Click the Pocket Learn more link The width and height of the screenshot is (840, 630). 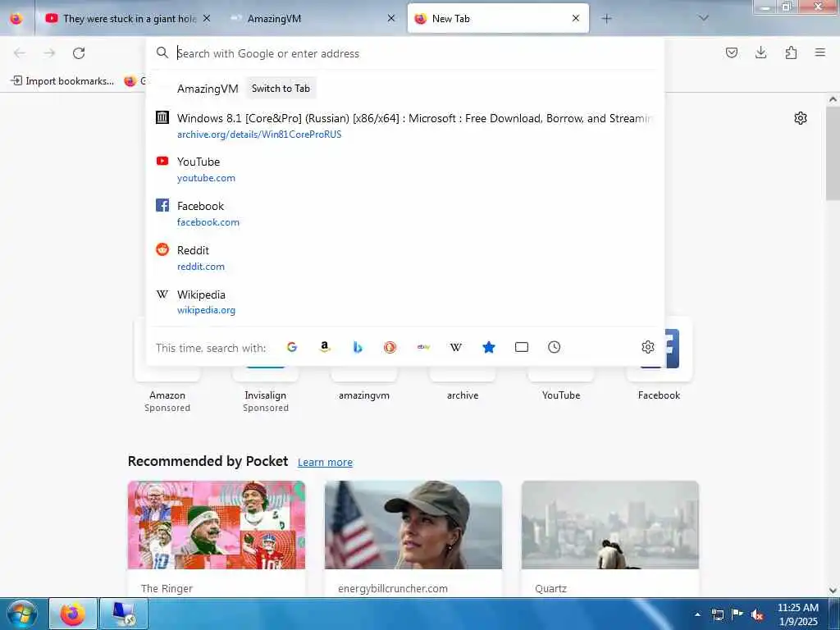(x=325, y=463)
